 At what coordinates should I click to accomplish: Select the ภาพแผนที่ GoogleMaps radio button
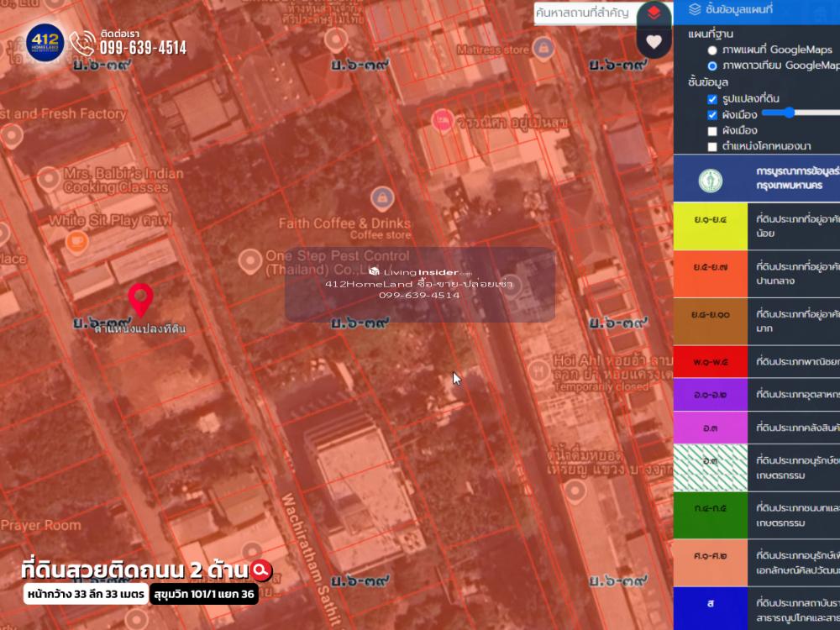tap(712, 50)
